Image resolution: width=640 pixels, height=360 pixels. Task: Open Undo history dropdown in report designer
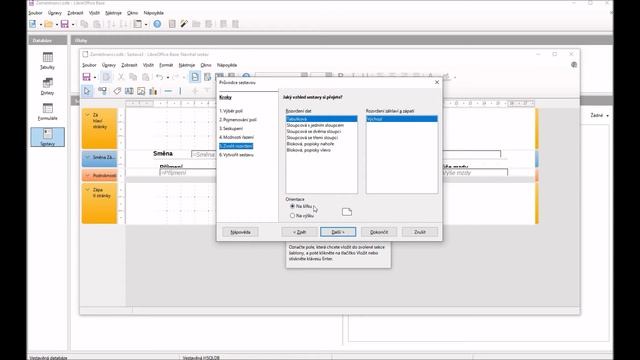coord(167,77)
